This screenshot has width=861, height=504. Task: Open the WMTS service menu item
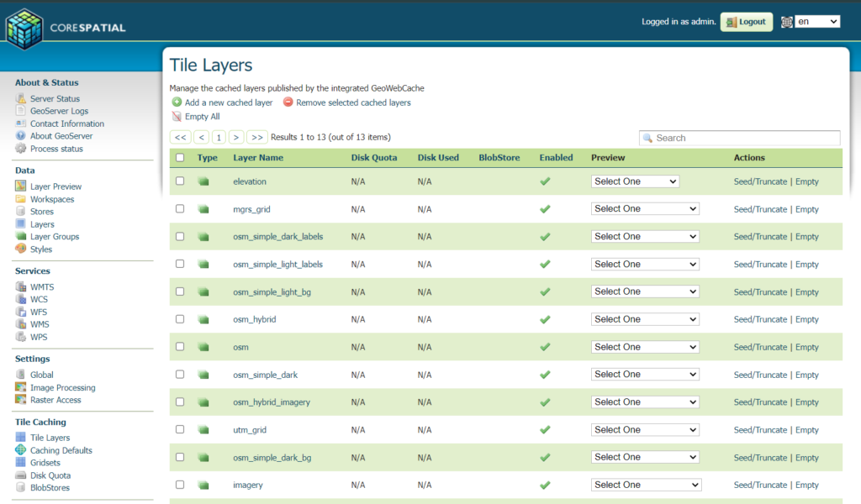point(42,286)
